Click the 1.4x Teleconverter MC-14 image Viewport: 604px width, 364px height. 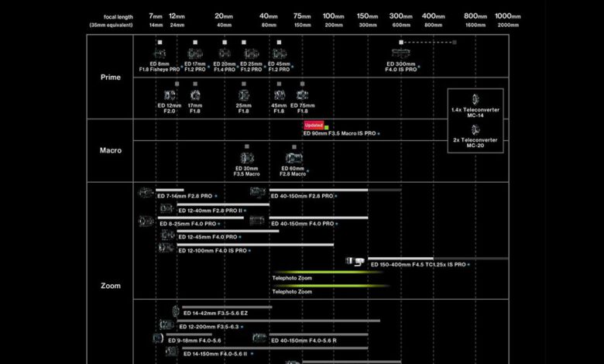tap(475, 99)
